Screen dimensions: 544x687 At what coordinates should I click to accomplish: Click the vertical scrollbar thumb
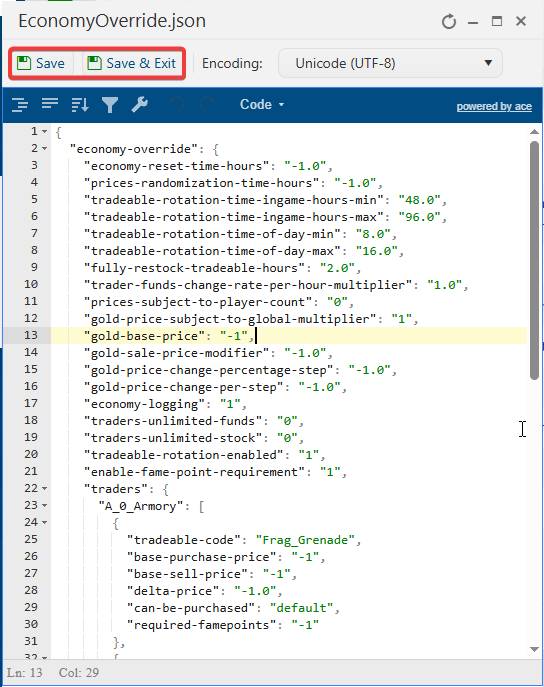point(534,260)
